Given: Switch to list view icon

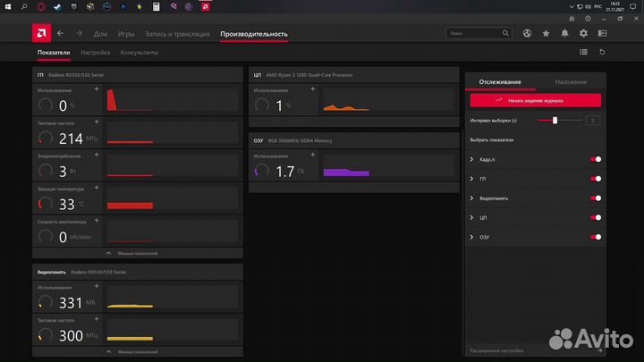Looking at the screenshot, I should (583, 52).
